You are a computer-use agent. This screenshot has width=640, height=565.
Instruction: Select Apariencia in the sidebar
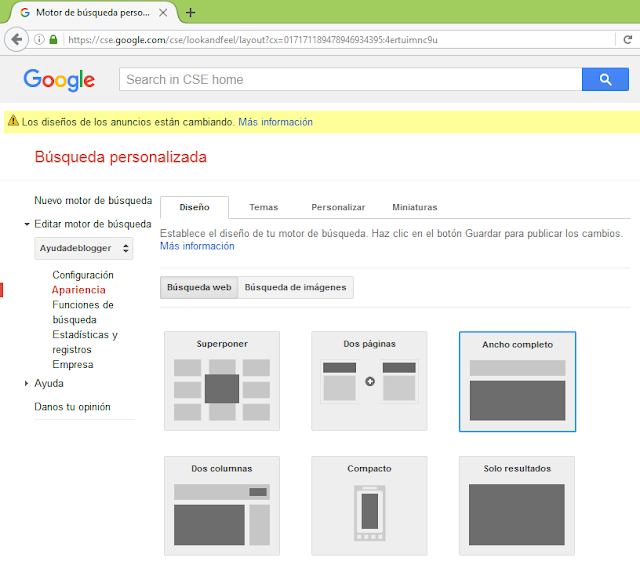[x=78, y=290]
